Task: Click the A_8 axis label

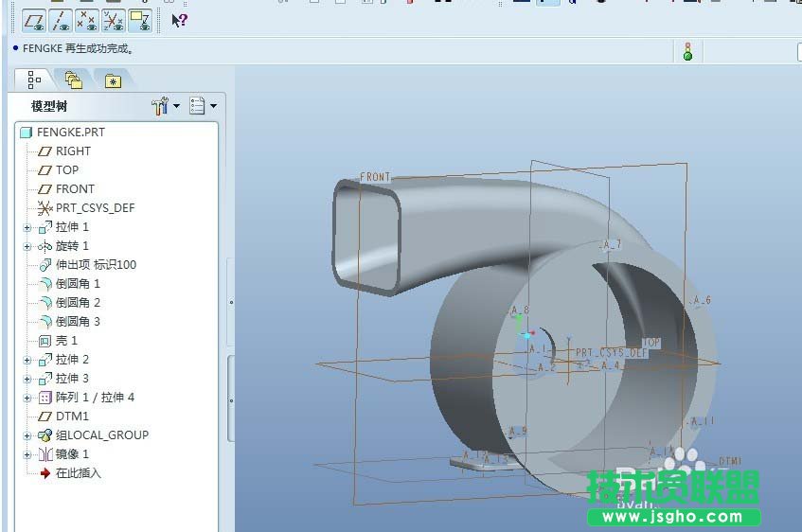Action: coord(520,310)
